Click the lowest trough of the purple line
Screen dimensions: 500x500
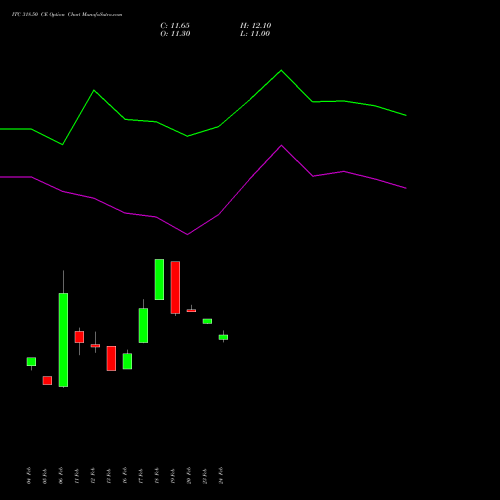[x=187, y=234]
